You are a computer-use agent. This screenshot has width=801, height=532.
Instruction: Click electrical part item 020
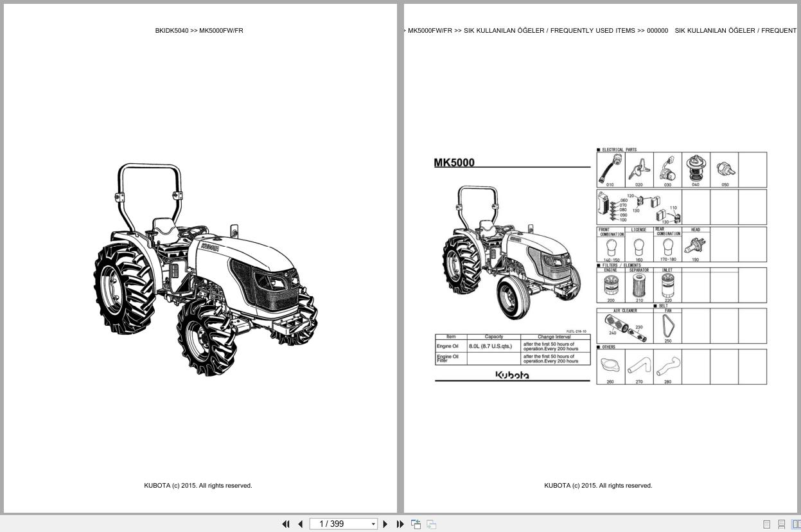click(x=639, y=170)
